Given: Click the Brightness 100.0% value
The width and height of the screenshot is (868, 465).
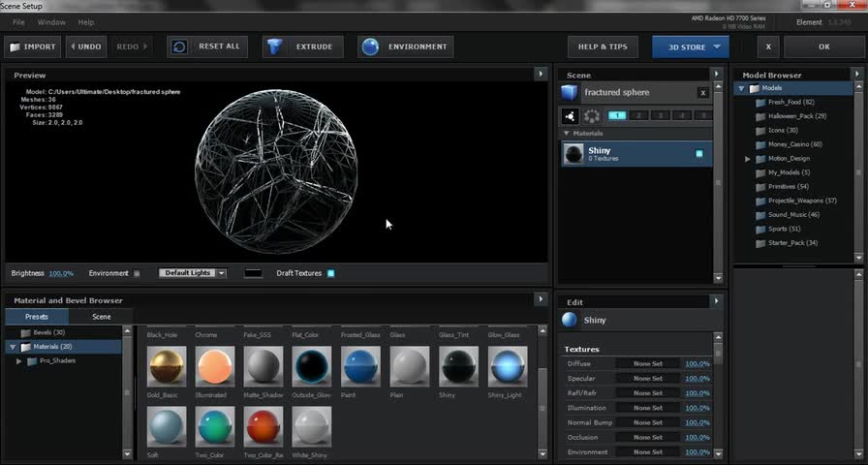Looking at the screenshot, I should tap(61, 273).
